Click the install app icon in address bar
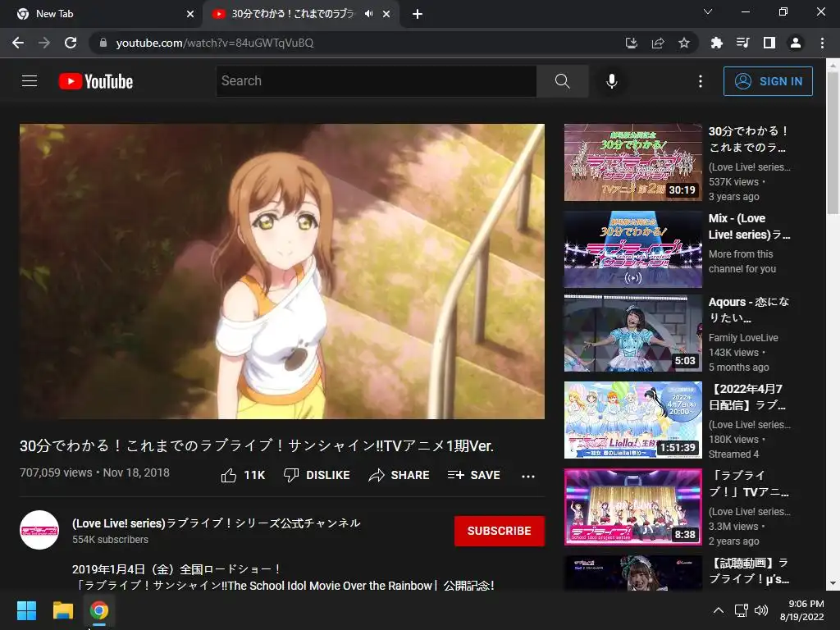The image size is (840, 630). click(x=631, y=43)
